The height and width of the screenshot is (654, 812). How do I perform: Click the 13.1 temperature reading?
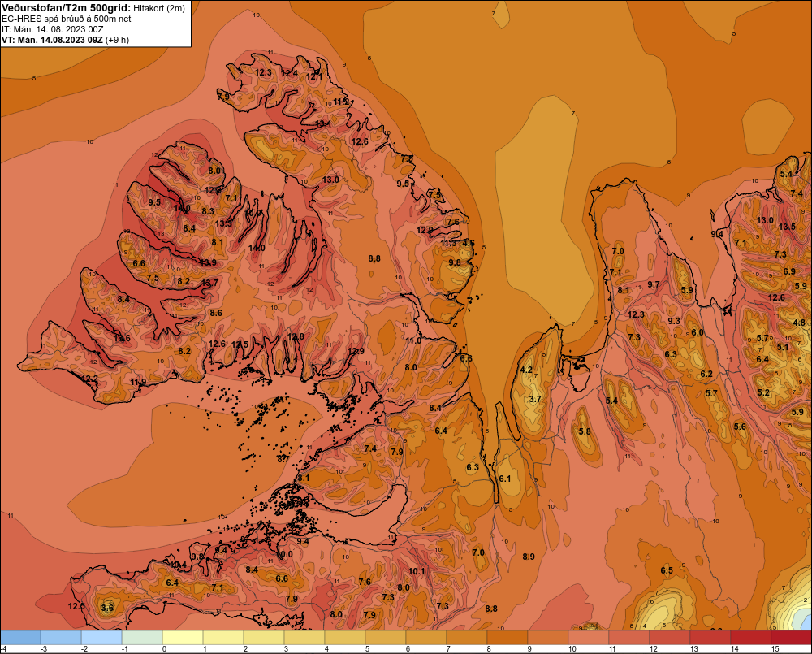click(x=323, y=123)
